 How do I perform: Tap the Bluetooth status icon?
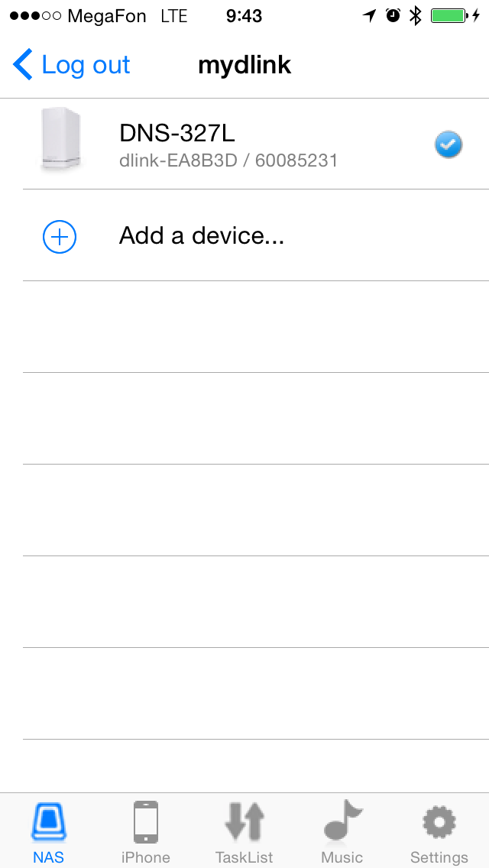415,15
